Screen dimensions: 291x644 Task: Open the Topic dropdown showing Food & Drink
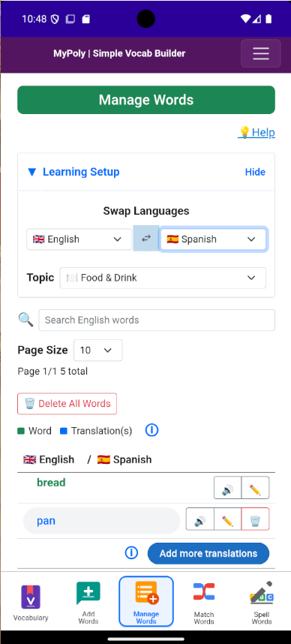click(x=163, y=278)
